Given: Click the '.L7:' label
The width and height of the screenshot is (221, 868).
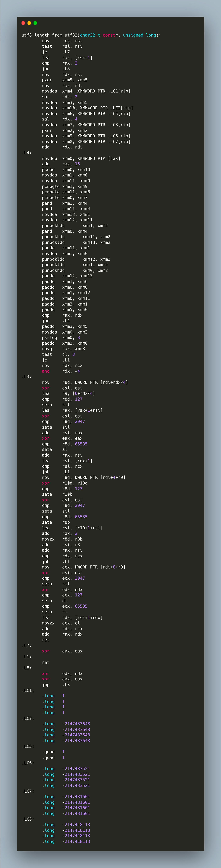Looking at the screenshot, I should click(27, 646).
